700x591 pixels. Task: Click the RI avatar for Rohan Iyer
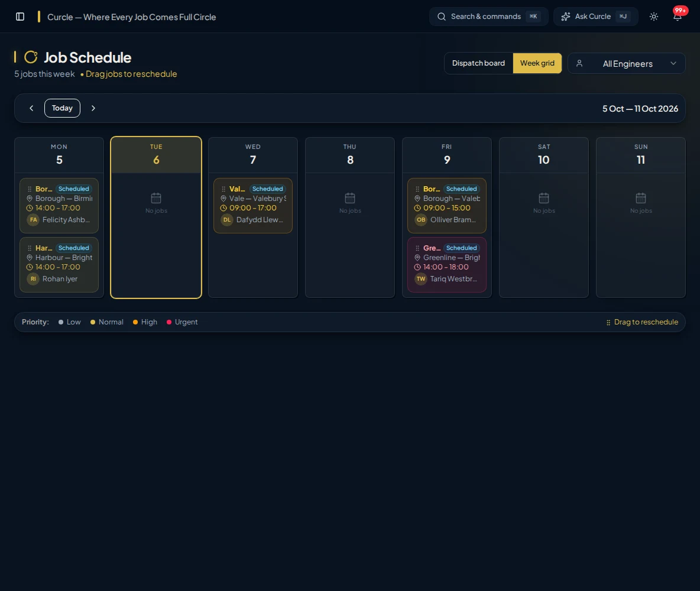point(33,279)
